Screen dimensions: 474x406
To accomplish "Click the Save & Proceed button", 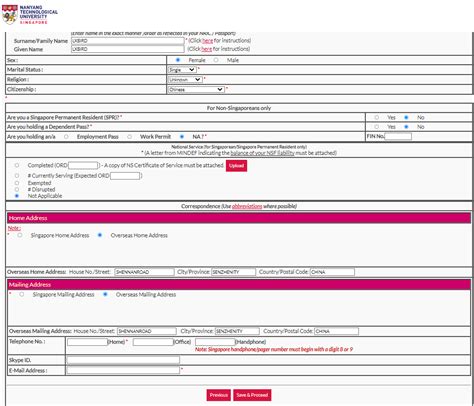I will (x=252, y=395).
